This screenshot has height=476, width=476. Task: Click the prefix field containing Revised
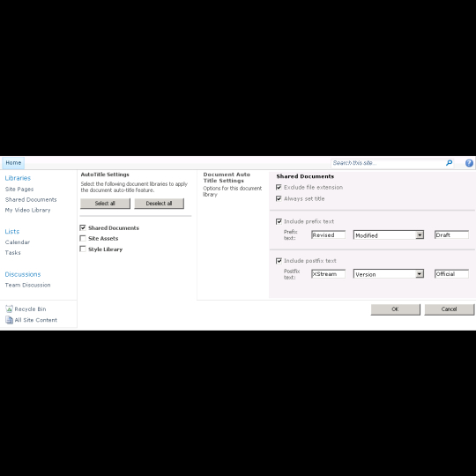click(x=328, y=235)
